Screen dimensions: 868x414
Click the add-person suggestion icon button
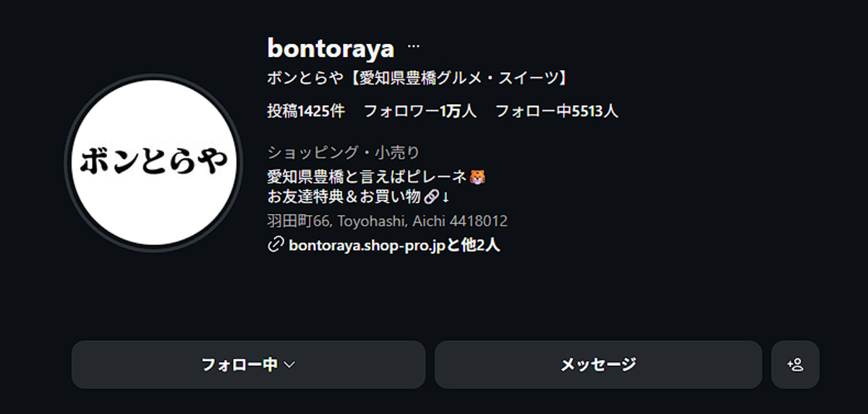coord(795,365)
